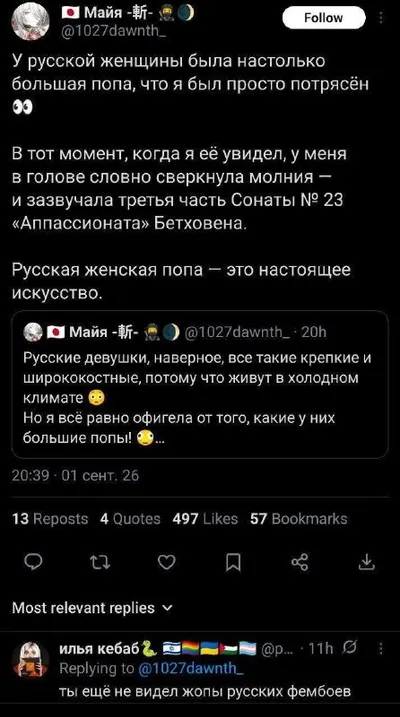Screen dimensions: 400x717
Task: Open the three-dot menu beside Follow
Action: [x=382, y=19]
